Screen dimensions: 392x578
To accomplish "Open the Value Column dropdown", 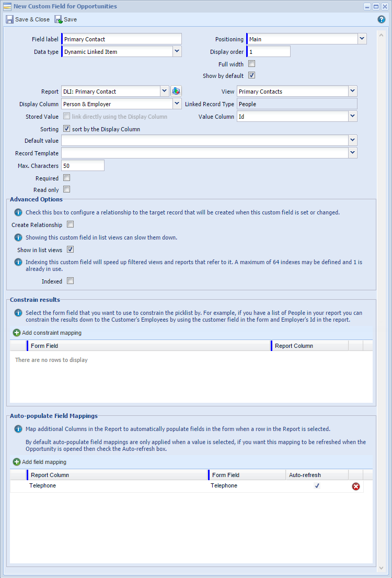I will coord(353,116).
